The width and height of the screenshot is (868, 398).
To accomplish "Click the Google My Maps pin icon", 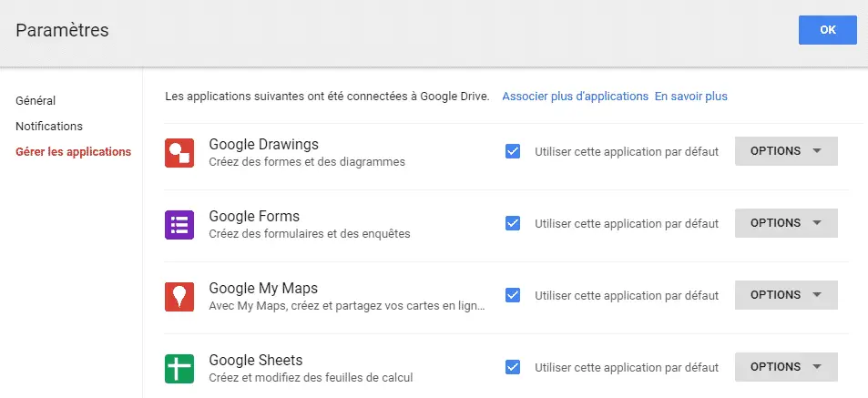I will coord(179,297).
